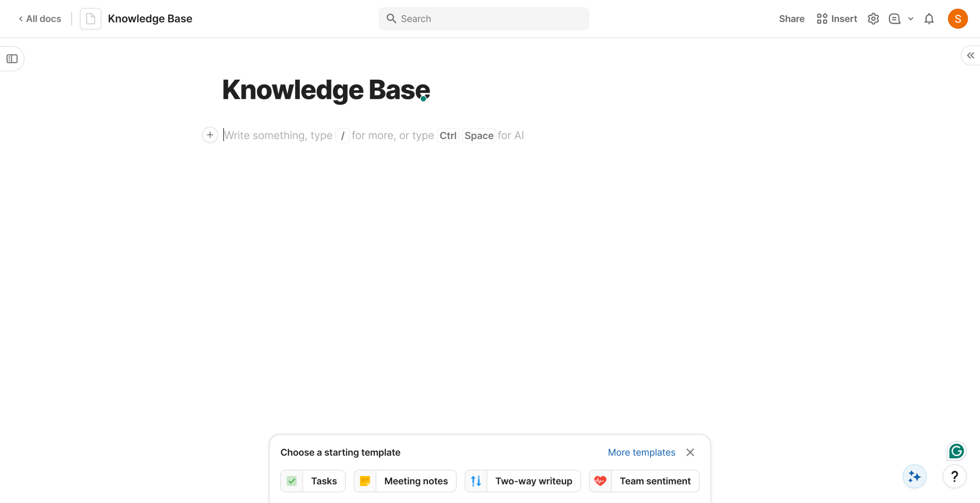Click the plus icon to add block

[210, 135]
